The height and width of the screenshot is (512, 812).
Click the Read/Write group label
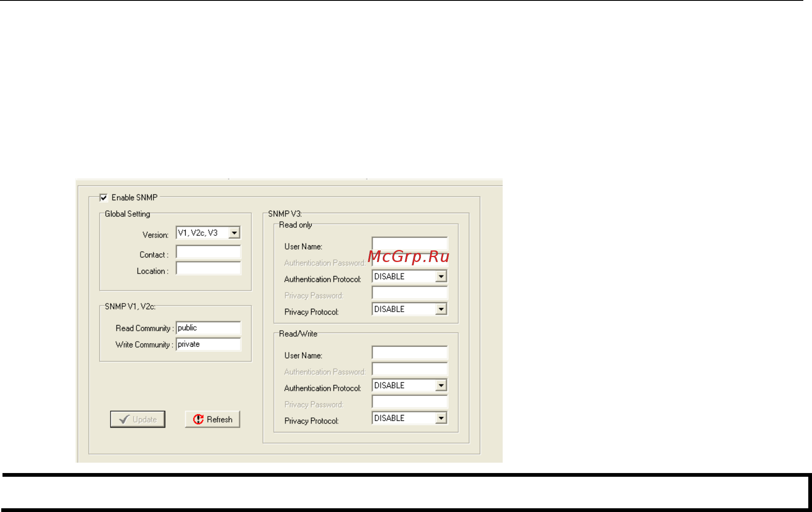click(x=298, y=334)
